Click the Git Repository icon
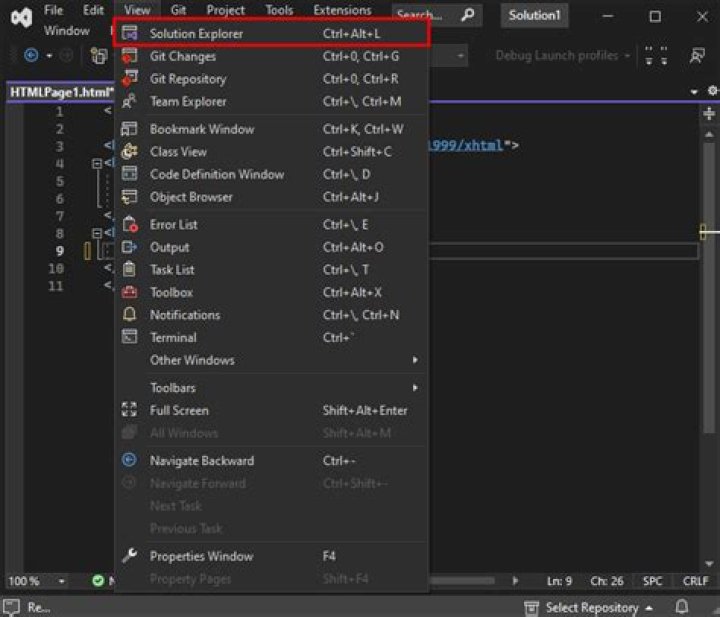Viewport: 720px width, 617px height. coord(129,79)
